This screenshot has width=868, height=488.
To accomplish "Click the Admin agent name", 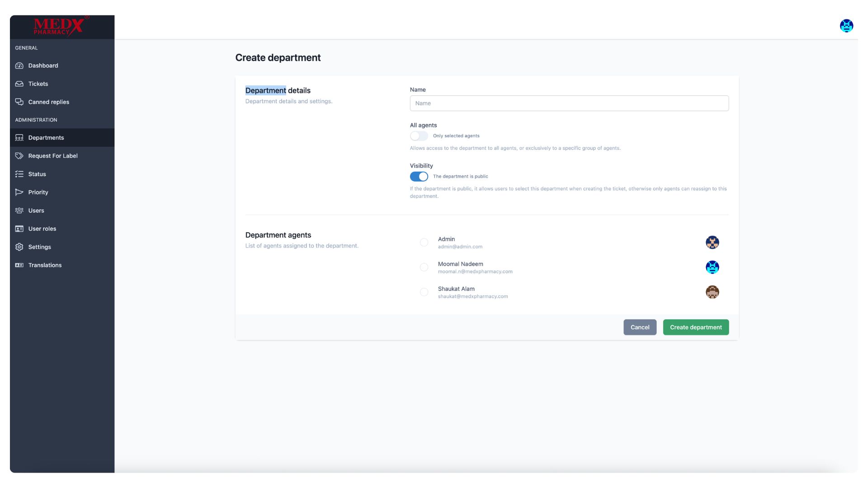I will pos(446,239).
